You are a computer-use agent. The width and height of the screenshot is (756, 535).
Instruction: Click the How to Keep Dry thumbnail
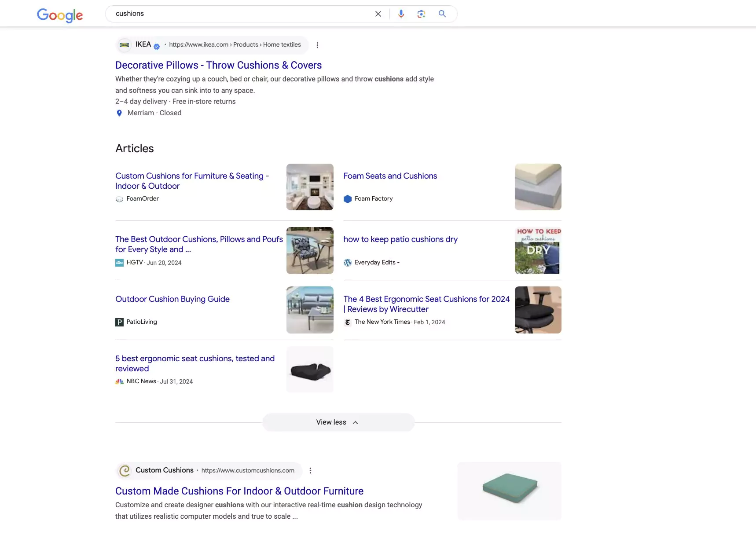(x=538, y=250)
